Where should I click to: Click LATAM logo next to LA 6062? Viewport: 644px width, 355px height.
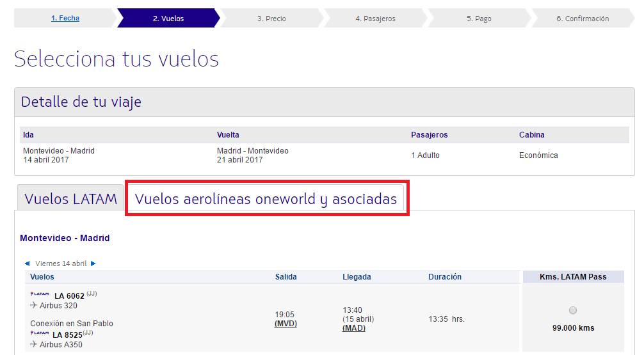point(40,294)
